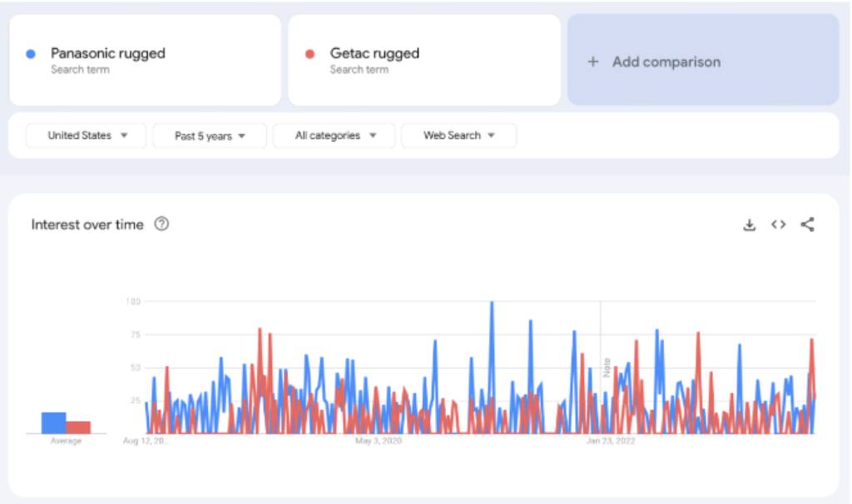This screenshot has width=852, height=504.
Task: Click the Jan 23, 2022 axis label
Action: (x=610, y=441)
